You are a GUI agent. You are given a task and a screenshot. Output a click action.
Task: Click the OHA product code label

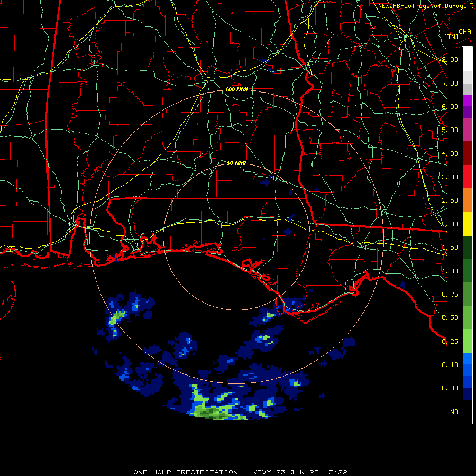coord(464,31)
